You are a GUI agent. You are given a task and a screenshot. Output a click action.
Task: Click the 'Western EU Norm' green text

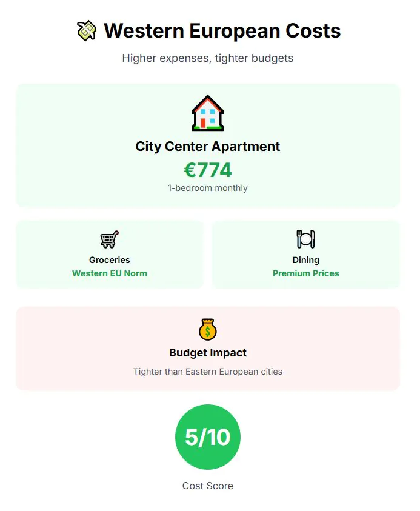[x=110, y=273]
